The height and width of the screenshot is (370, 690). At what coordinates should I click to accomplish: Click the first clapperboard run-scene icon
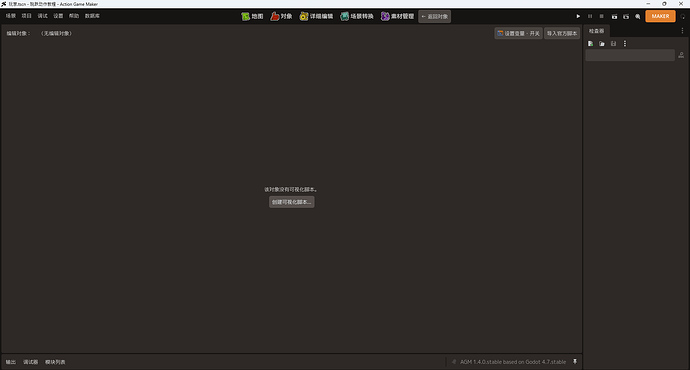[x=614, y=16]
